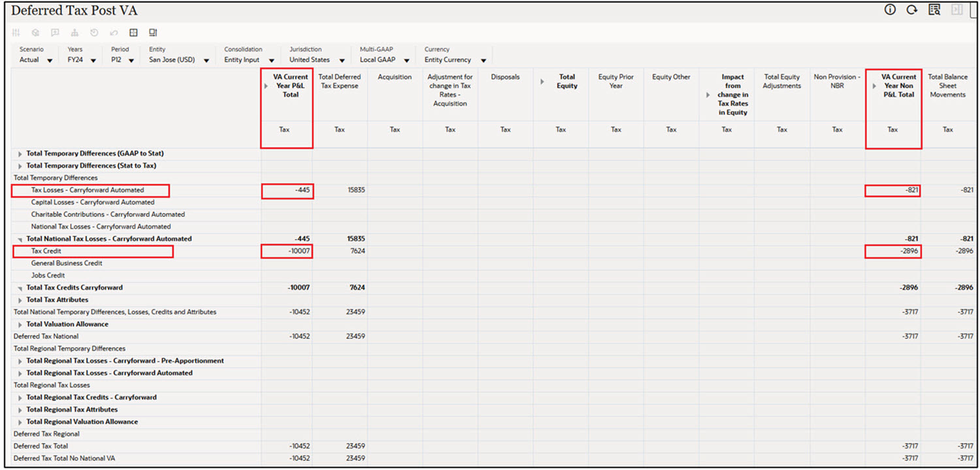Expand Total Regional Tax Credits - Carryforward
Image resolution: width=980 pixels, height=470 pixels.
click(20, 397)
